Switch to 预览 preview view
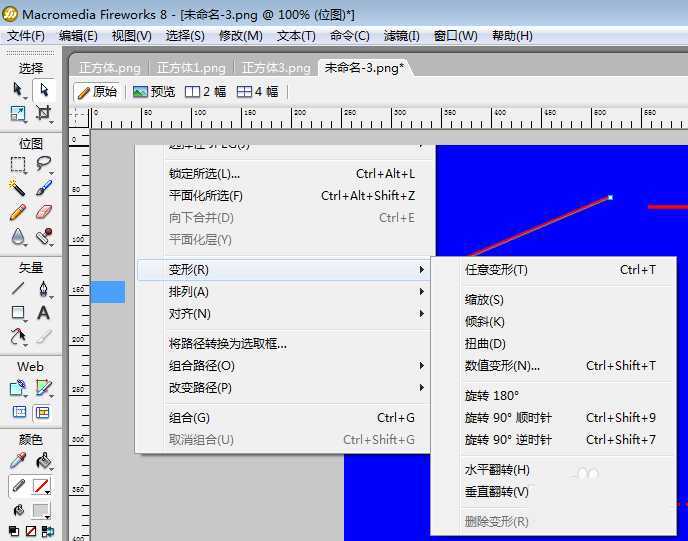688x541 pixels. [x=154, y=92]
